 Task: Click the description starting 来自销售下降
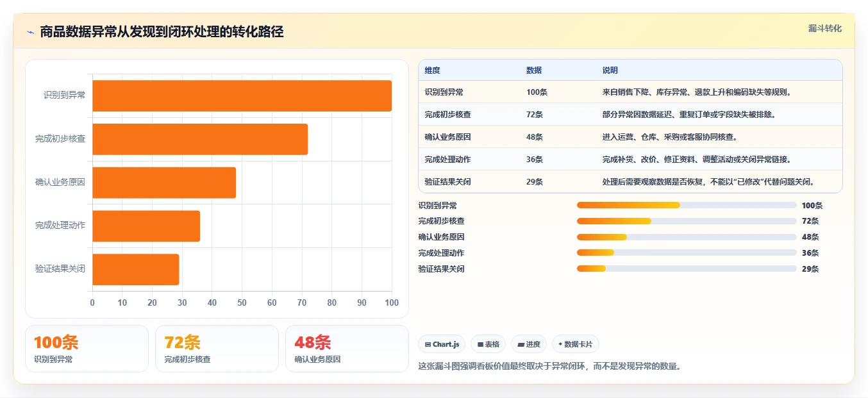[698, 92]
